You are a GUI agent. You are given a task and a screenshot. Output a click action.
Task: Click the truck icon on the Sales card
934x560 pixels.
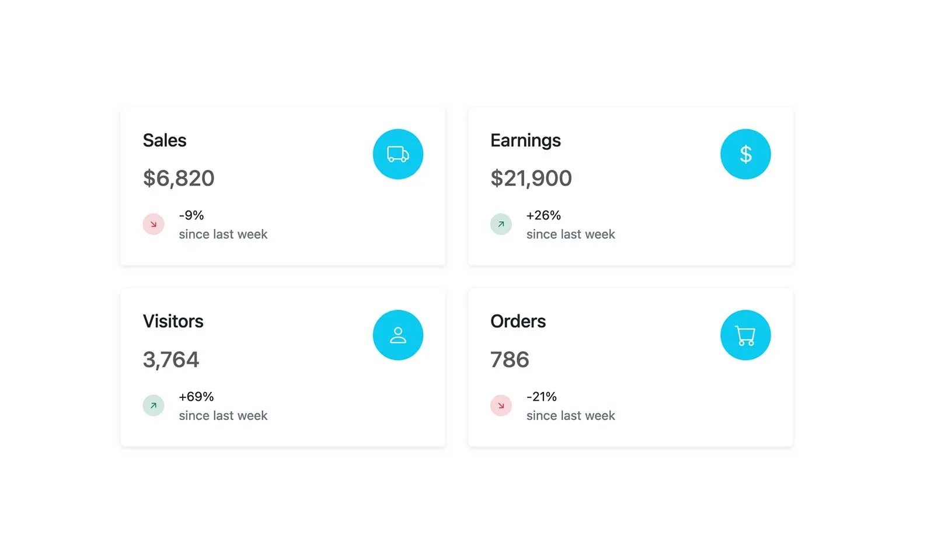pyautogui.click(x=398, y=154)
